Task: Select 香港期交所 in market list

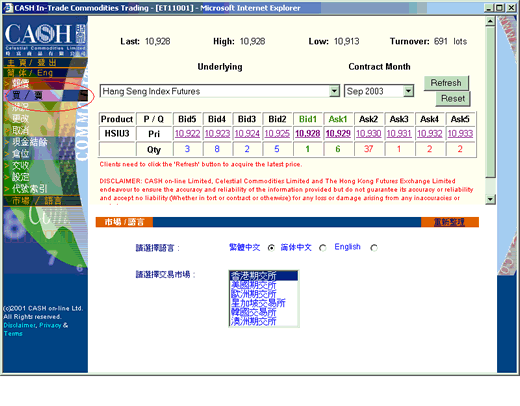Action: point(263,276)
